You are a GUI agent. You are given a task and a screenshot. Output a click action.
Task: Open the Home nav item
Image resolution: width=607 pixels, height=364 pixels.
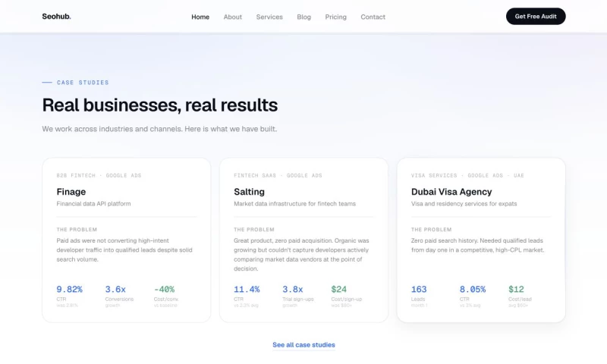[x=200, y=17]
